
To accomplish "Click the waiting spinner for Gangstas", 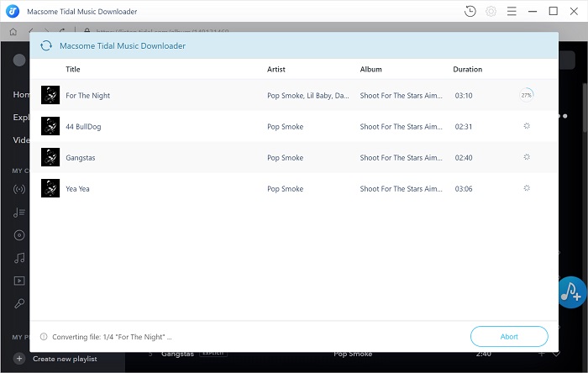I will (527, 157).
